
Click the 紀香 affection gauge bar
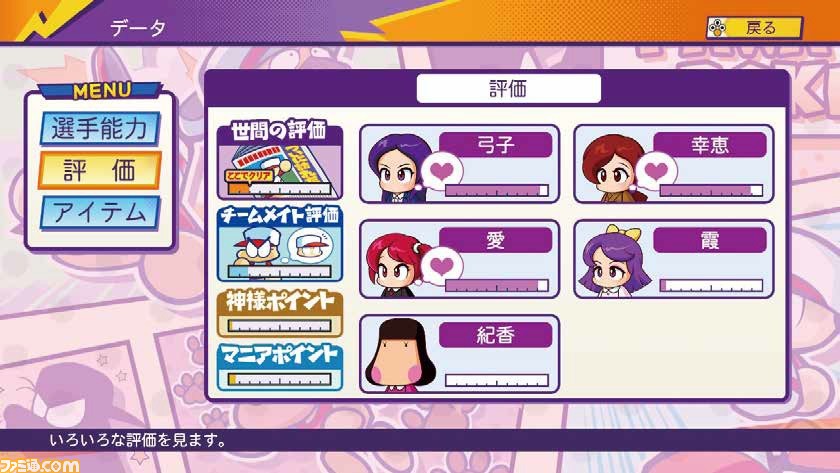pos(497,380)
